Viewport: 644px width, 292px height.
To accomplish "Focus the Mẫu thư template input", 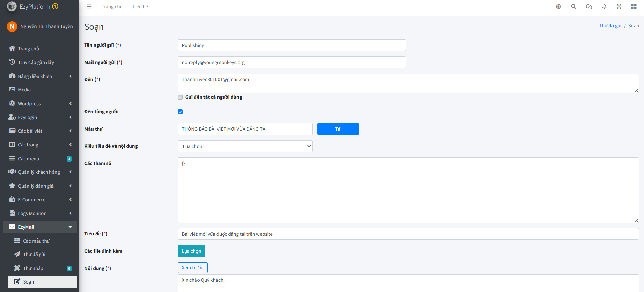I will 245,129.
